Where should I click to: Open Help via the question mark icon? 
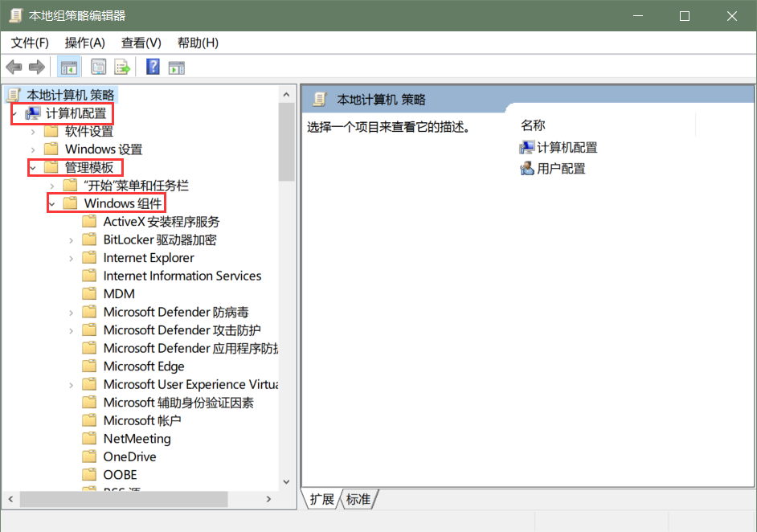tap(153, 68)
